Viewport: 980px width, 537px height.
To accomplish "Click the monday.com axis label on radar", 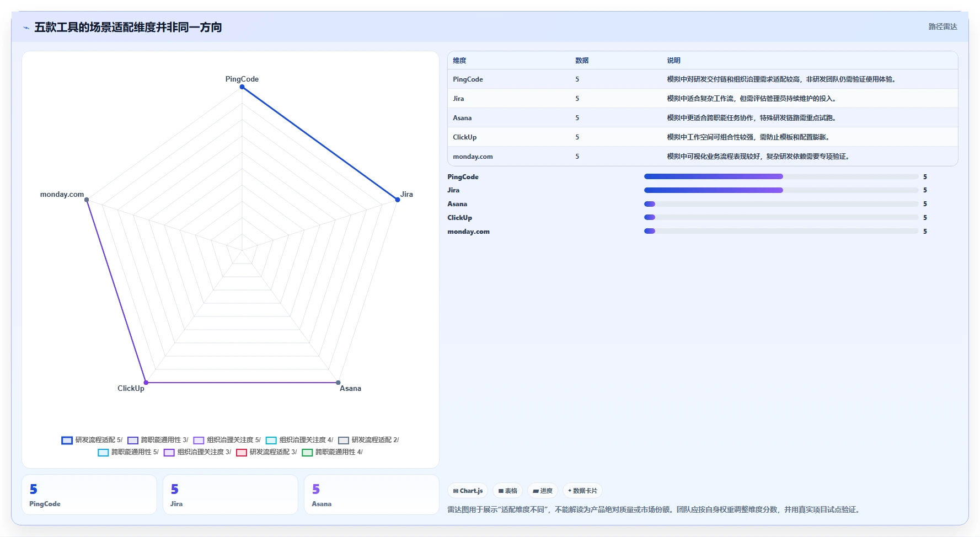I will point(62,194).
